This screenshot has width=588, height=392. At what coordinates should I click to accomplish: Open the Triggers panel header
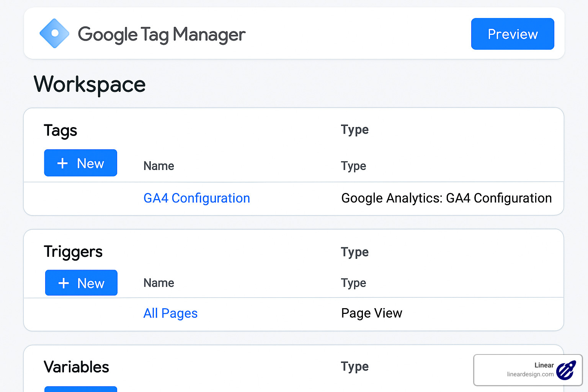73,252
